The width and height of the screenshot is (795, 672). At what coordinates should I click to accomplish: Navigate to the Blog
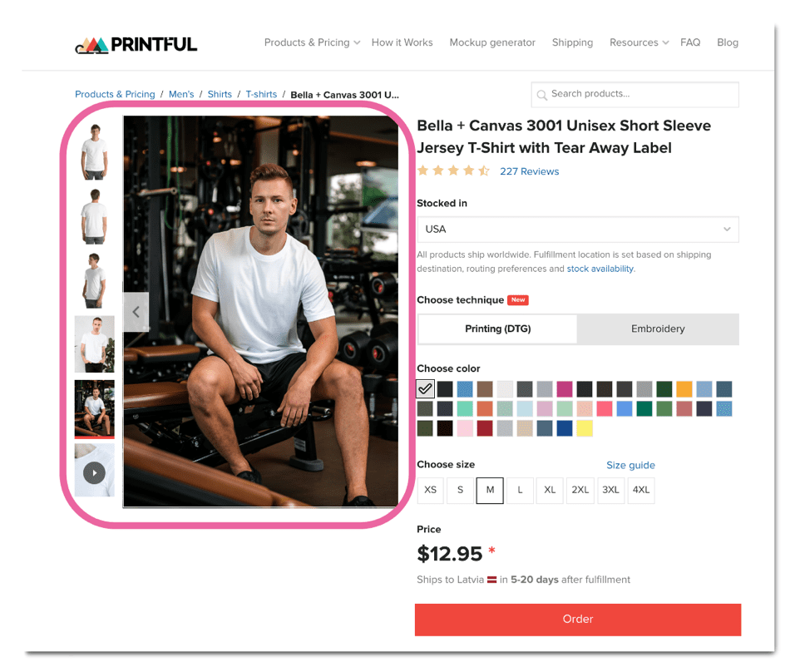click(x=728, y=42)
